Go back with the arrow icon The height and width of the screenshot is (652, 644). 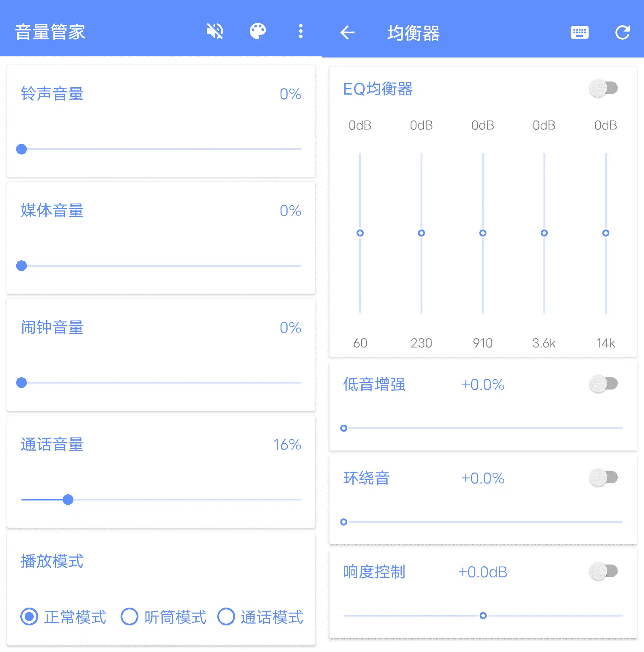coord(347,33)
